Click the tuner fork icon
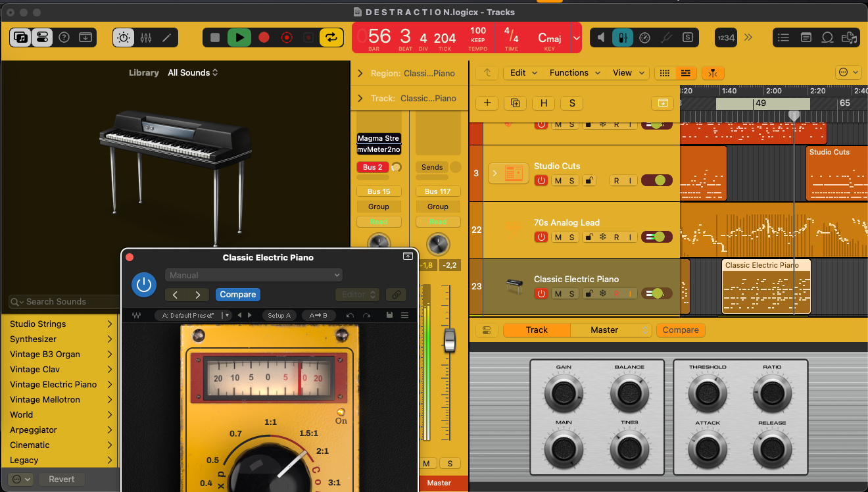 coord(666,37)
